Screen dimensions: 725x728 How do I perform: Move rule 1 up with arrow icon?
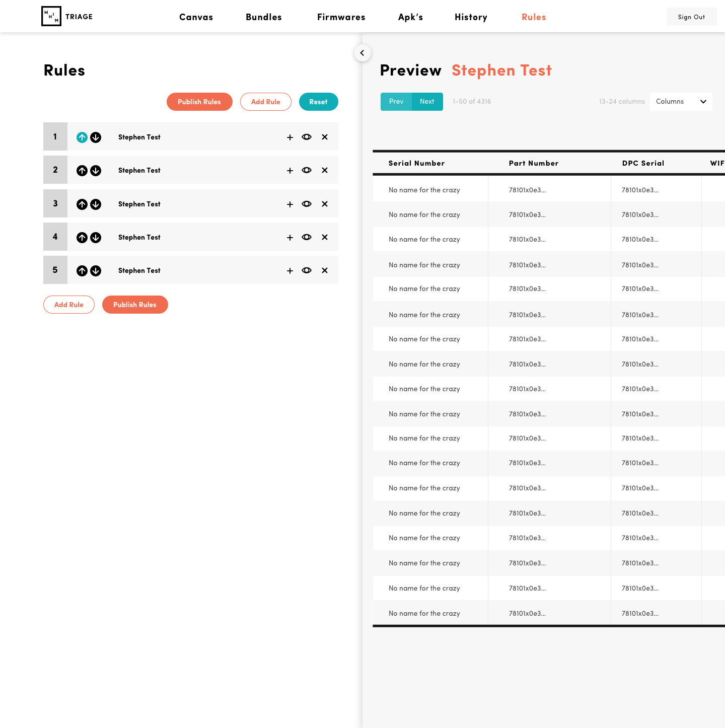point(82,137)
